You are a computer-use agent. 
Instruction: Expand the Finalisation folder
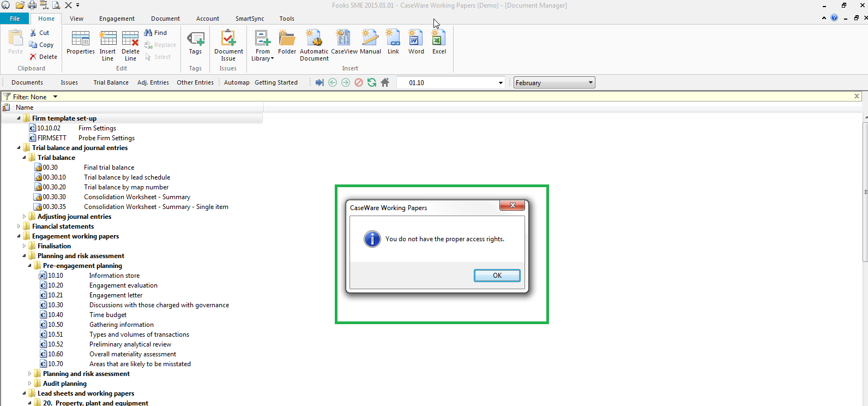24,246
